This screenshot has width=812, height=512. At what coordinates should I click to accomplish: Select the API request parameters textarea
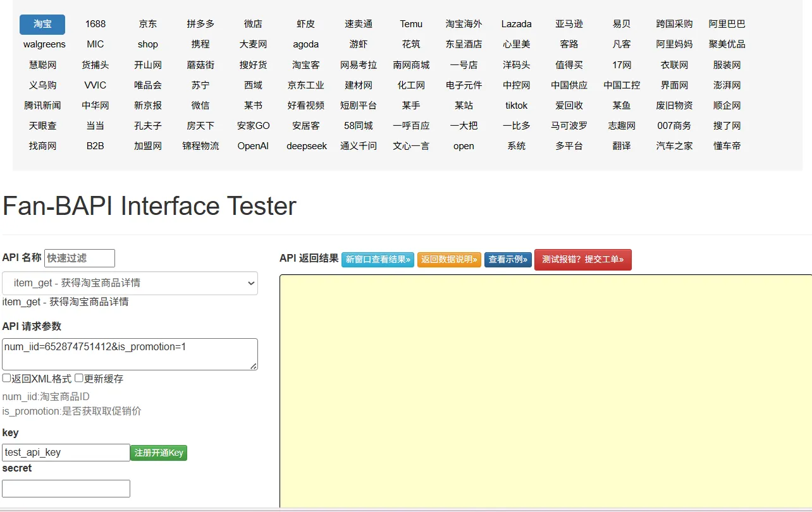point(130,353)
